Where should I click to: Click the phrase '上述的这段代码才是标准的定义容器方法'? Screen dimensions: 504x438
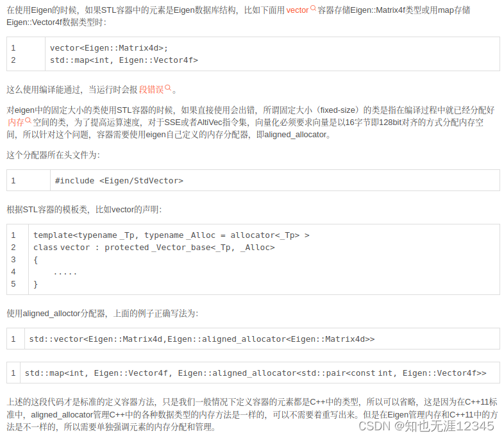81,402
